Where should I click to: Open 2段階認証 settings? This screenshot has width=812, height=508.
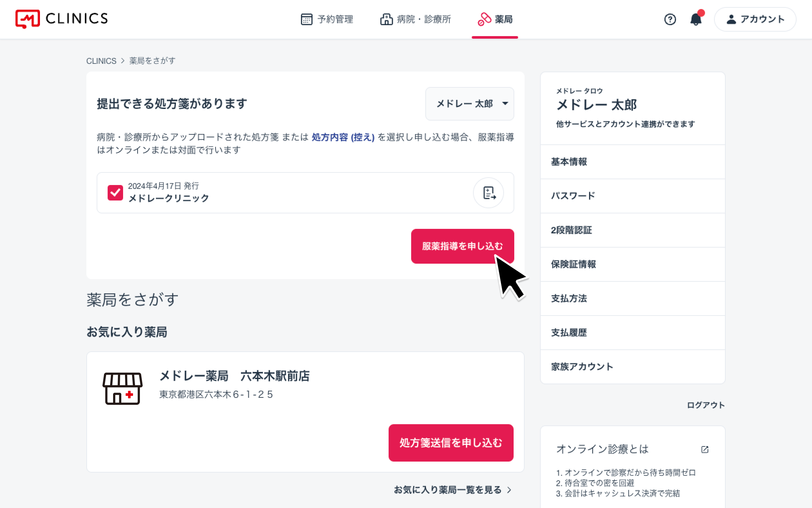coord(632,230)
